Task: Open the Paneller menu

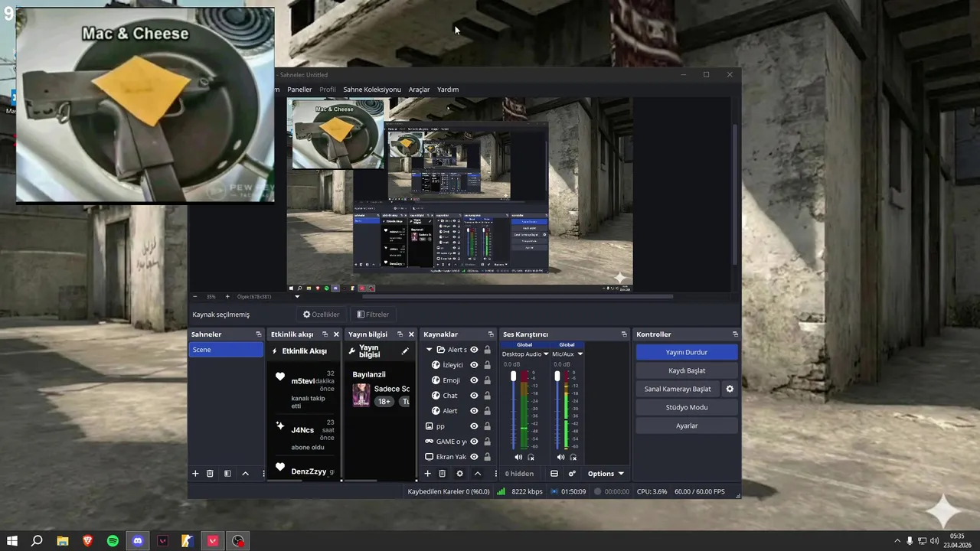Action: [x=299, y=90]
